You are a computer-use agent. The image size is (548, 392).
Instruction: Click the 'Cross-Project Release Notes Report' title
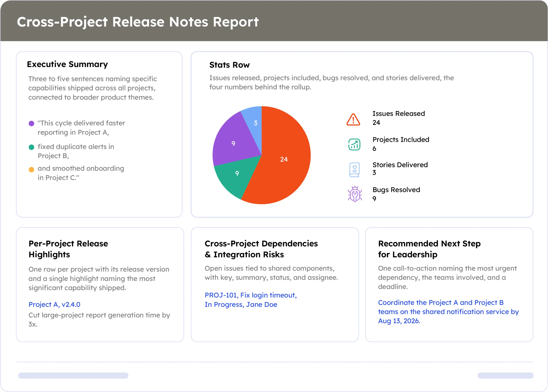click(138, 22)
